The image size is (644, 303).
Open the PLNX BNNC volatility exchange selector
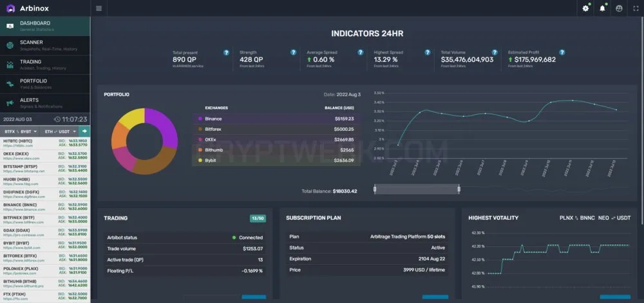coord(577,218)
